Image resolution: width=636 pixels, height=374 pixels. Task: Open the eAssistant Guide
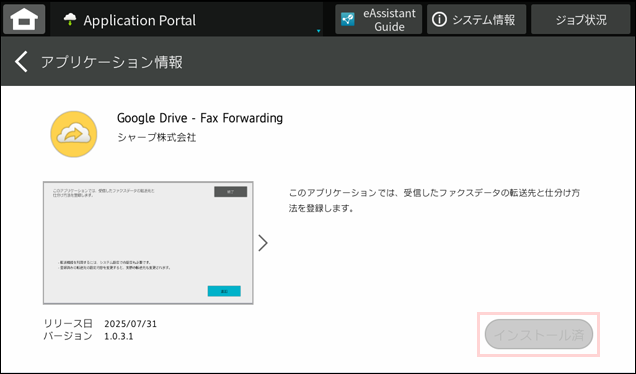pos(378,19)
